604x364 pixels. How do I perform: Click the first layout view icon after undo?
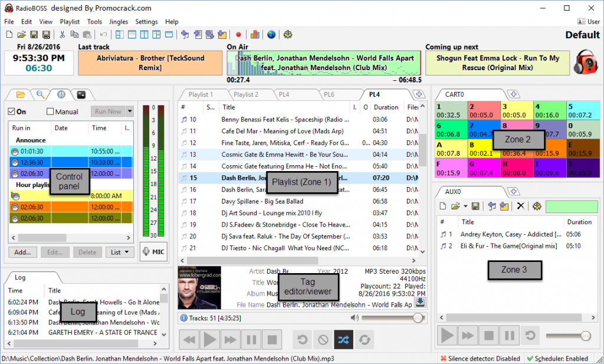pos(120,35)
